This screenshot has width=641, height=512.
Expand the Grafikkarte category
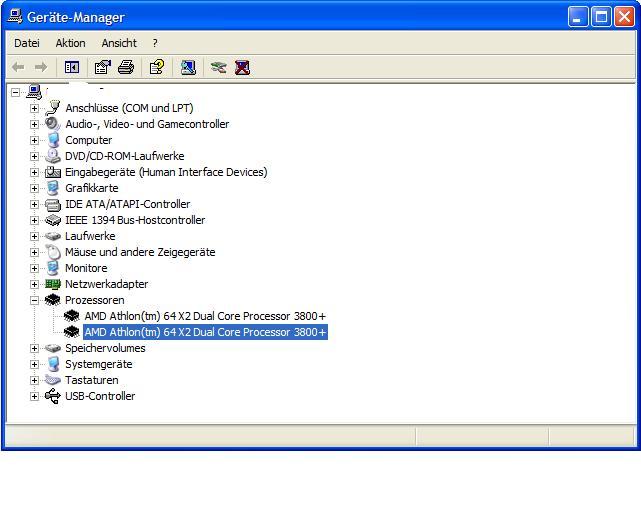click(34, 189)
